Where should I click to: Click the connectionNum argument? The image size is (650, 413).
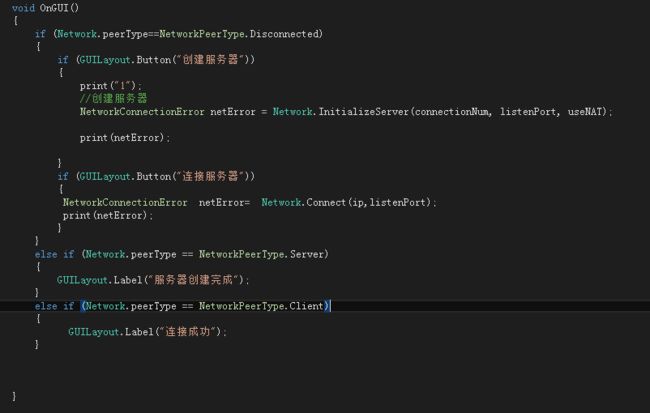click(453, 112)
